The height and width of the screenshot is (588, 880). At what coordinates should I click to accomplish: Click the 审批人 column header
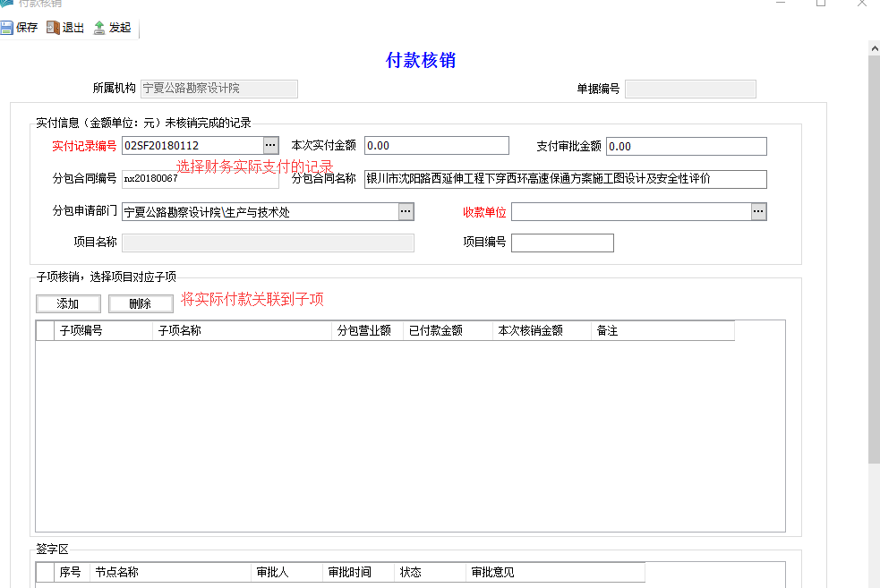(286, 572)
